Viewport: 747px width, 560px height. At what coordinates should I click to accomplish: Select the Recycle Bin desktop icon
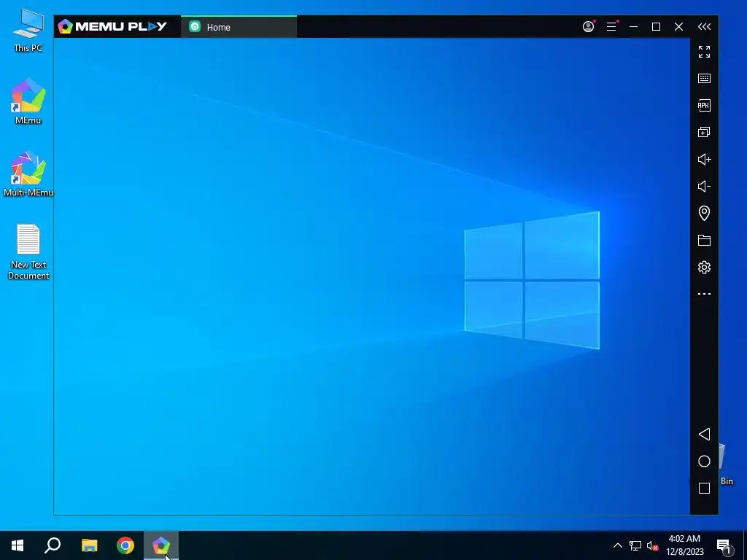(x=725, y=464)
